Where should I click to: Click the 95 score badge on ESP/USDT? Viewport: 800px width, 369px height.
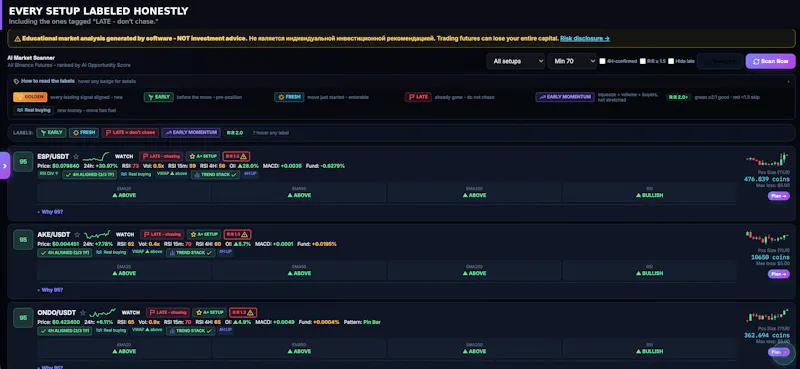click(x=23, y=162)
